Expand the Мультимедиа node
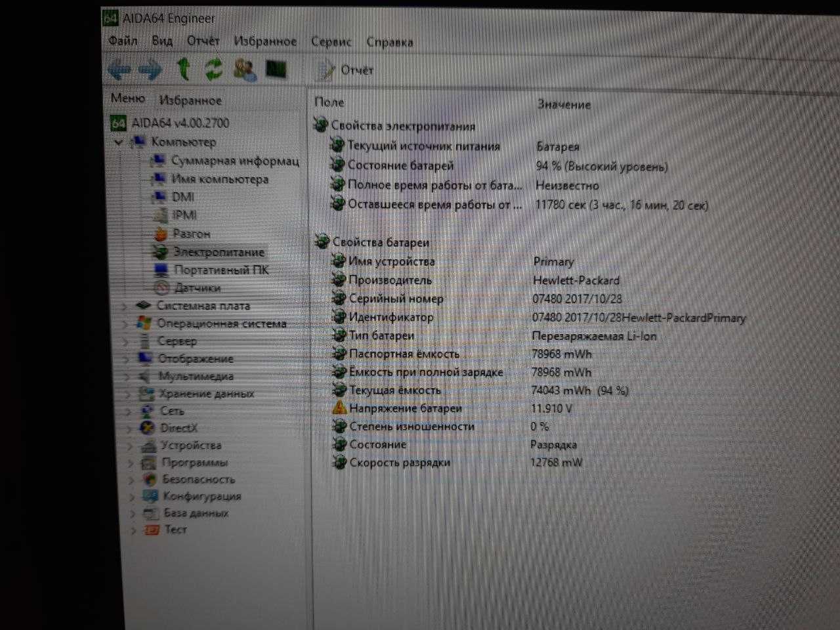 [x=127, y=377]
